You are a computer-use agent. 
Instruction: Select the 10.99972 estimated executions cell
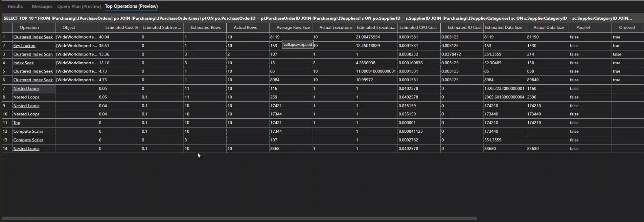pos(376,80)
